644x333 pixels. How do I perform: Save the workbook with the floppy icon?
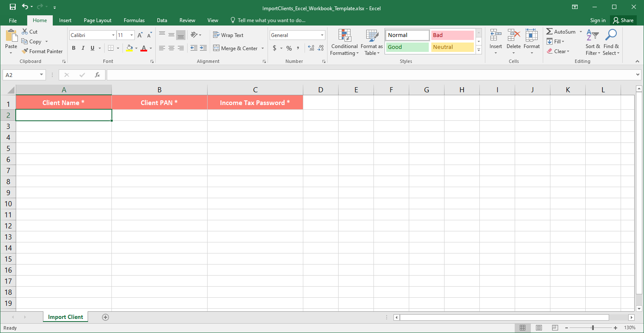click(13, 7)
